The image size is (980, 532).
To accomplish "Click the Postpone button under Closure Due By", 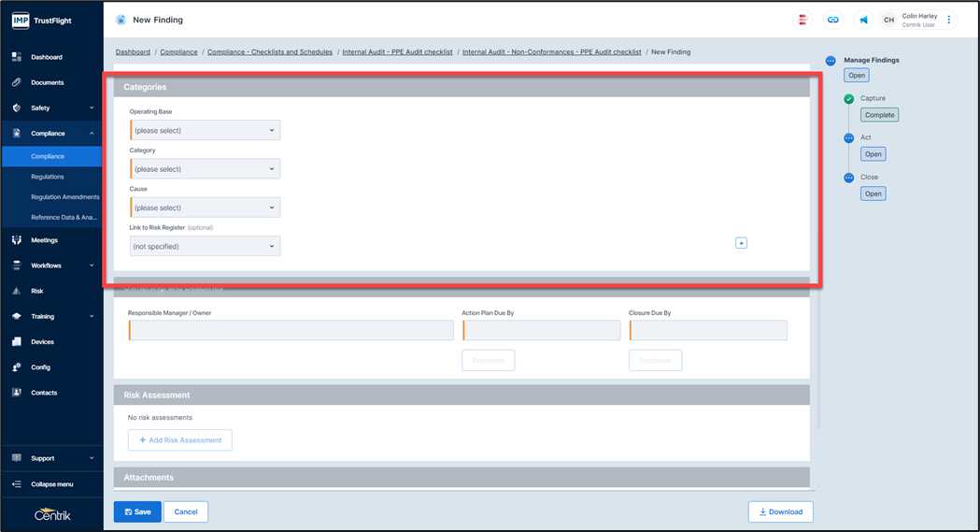I will [x=655, y=361].
